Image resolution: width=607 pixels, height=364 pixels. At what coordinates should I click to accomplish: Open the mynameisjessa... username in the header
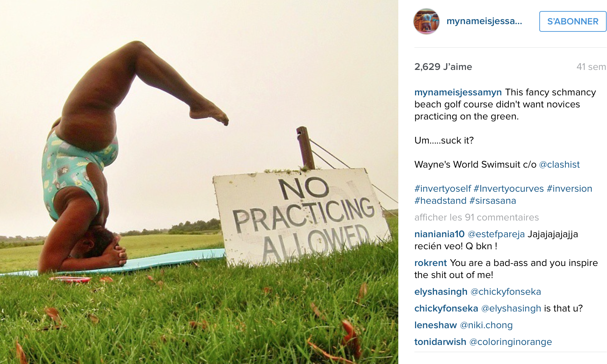click(x=484, y=21)
